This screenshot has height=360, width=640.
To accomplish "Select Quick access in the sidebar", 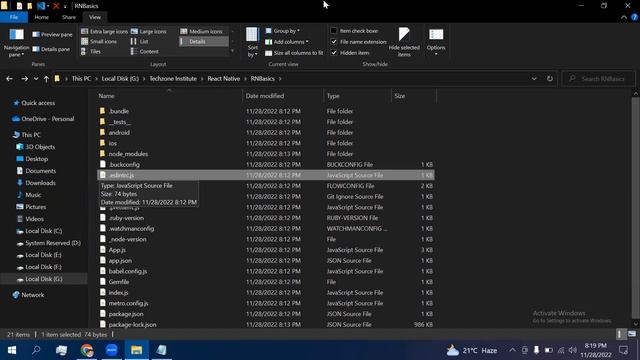I will click(x=34, y=103).
